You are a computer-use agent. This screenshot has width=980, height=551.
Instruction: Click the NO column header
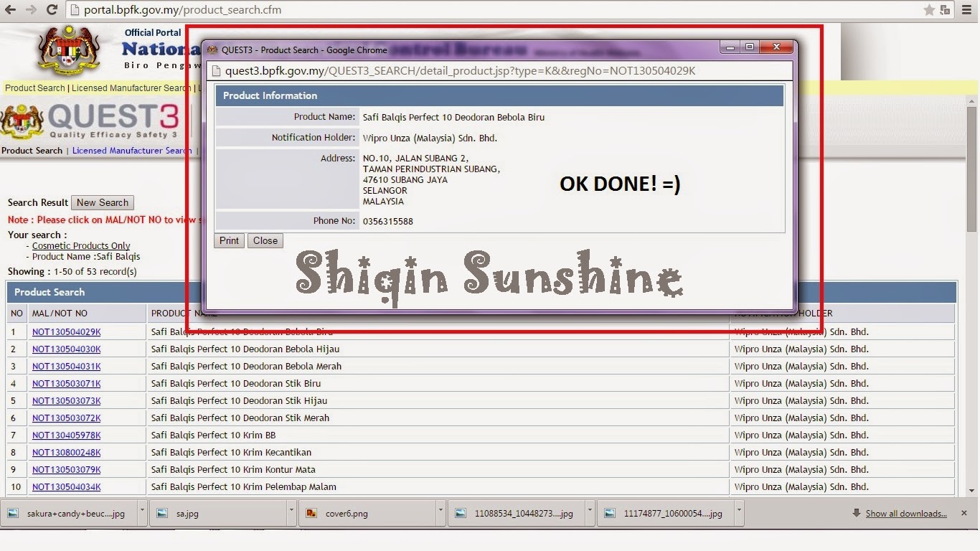click(17, 314)
